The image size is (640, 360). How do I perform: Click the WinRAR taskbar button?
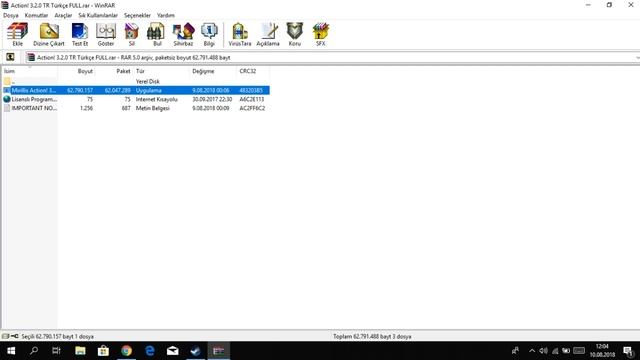point(219,351)
